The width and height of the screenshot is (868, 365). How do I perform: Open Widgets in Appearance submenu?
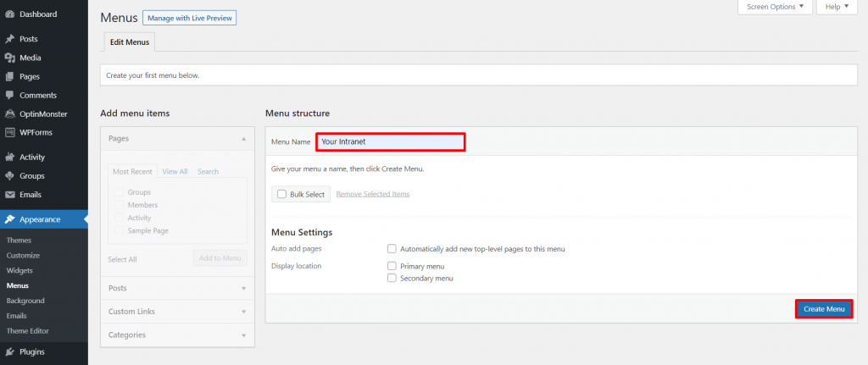click(19, 270)
